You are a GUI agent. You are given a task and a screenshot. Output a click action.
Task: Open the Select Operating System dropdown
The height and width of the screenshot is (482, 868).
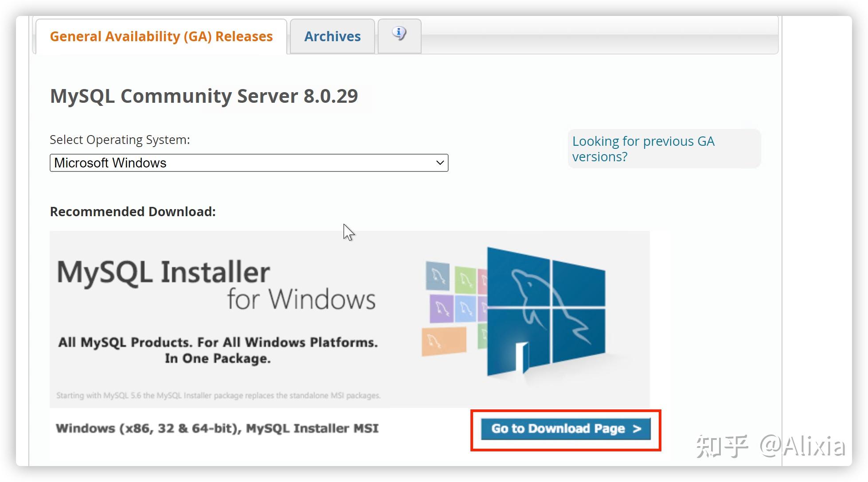(248, 163)
